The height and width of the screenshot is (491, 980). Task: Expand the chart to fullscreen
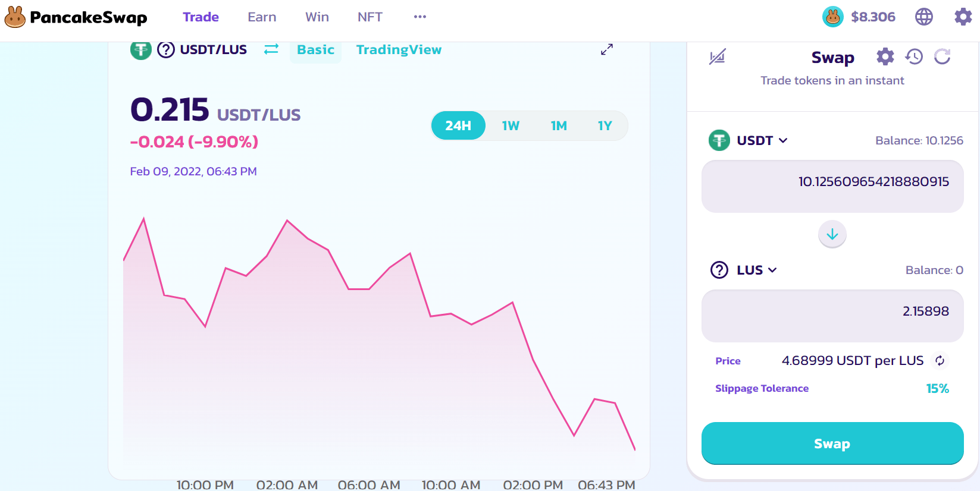[x=606, y=50]
